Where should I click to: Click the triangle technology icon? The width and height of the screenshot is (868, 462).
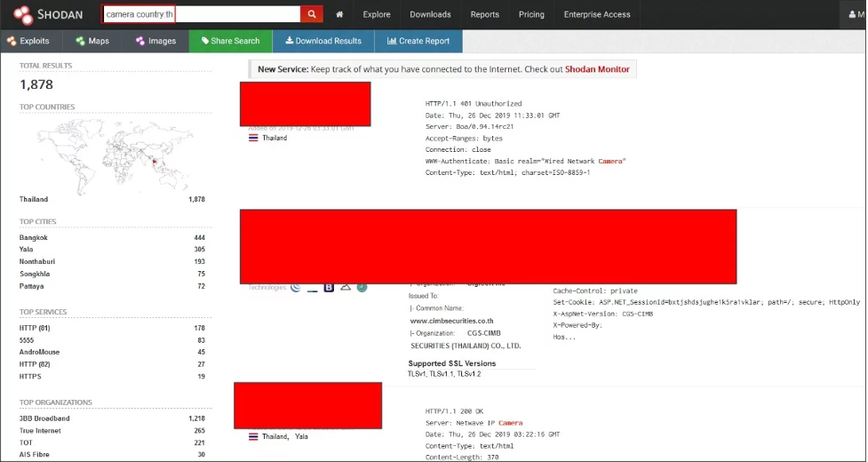[346, 287]
